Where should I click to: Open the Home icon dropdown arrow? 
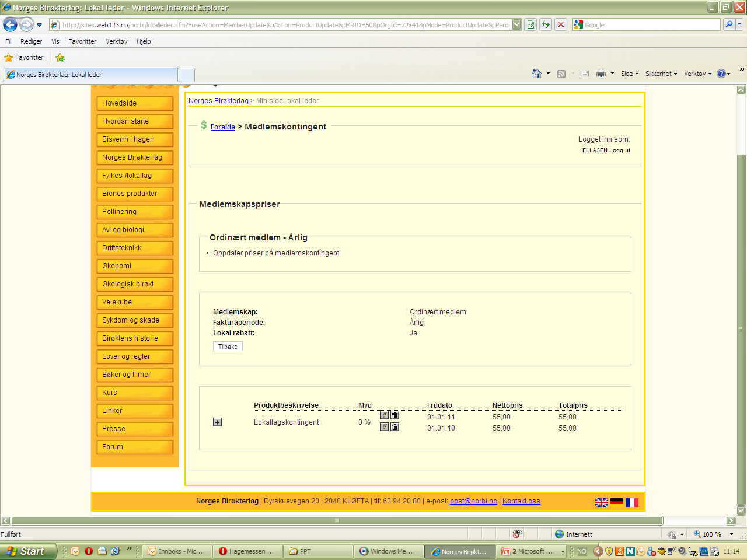548,73
